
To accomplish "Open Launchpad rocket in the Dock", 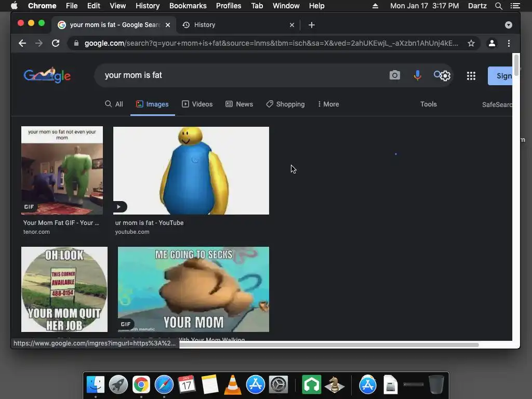I will [118, 385].
